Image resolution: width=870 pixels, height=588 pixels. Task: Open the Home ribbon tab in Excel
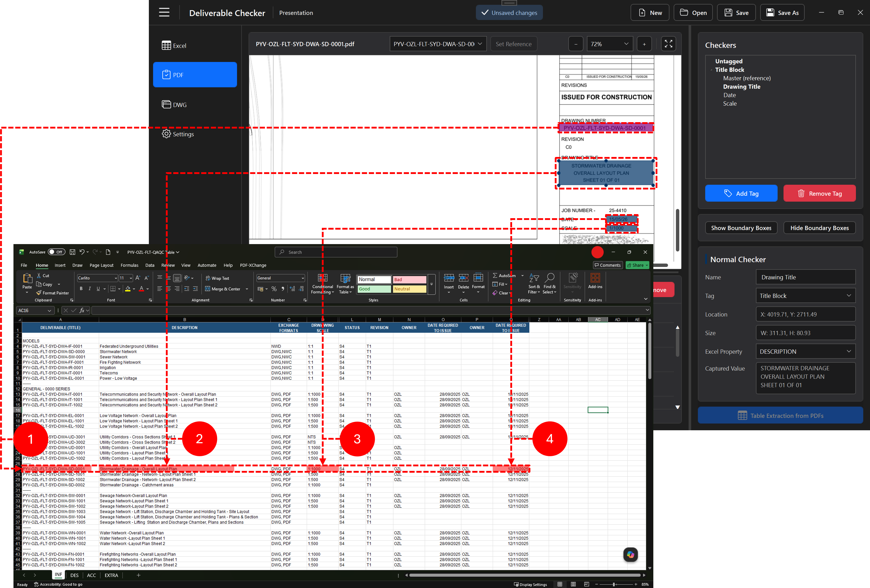pos(42,265)
